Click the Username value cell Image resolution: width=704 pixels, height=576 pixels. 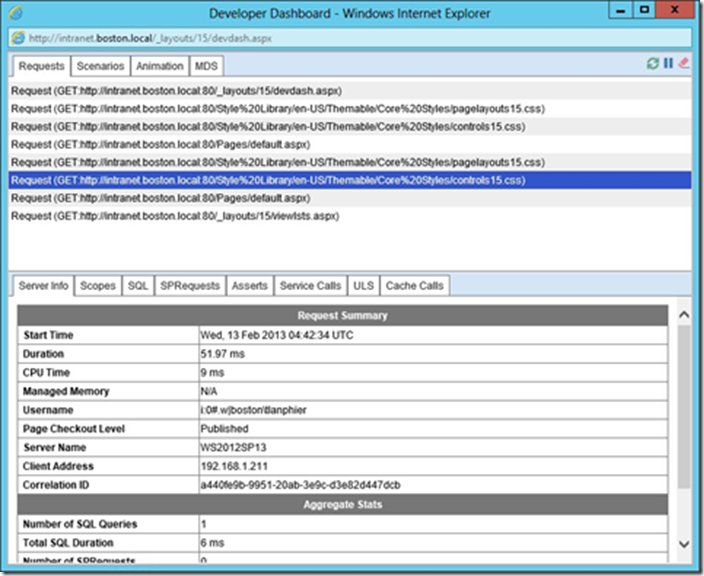pos(433,410)
